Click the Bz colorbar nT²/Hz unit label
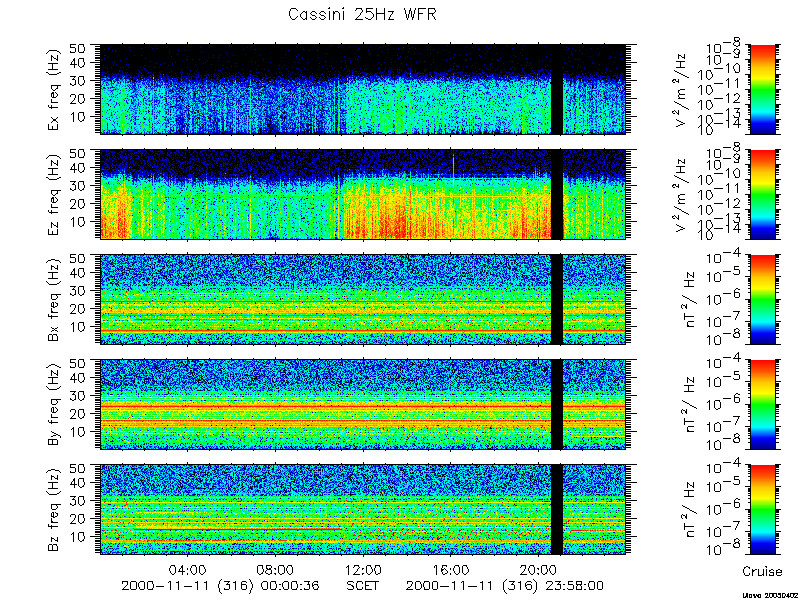The width and height of the screenshot is (800, 600). point(689,510)
